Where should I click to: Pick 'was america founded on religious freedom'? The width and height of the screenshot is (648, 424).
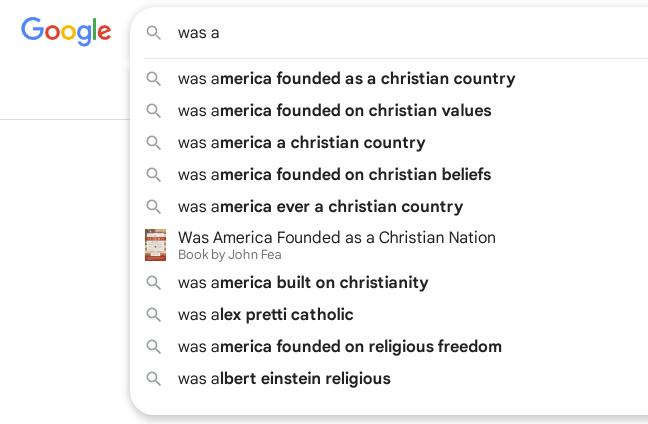[x=339, y=346]
